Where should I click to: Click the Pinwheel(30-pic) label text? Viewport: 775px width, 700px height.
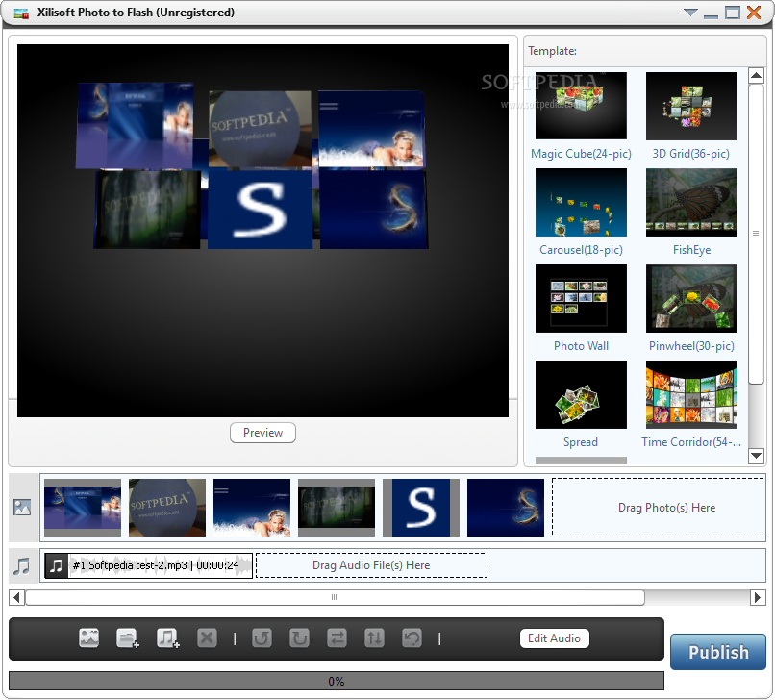[691, 346]
